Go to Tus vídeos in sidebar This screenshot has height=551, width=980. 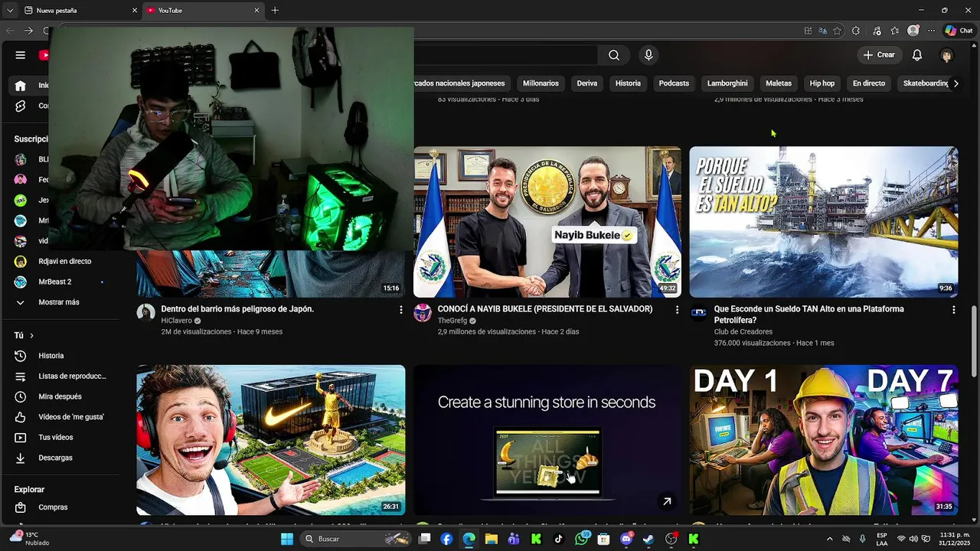pos(64,438)
